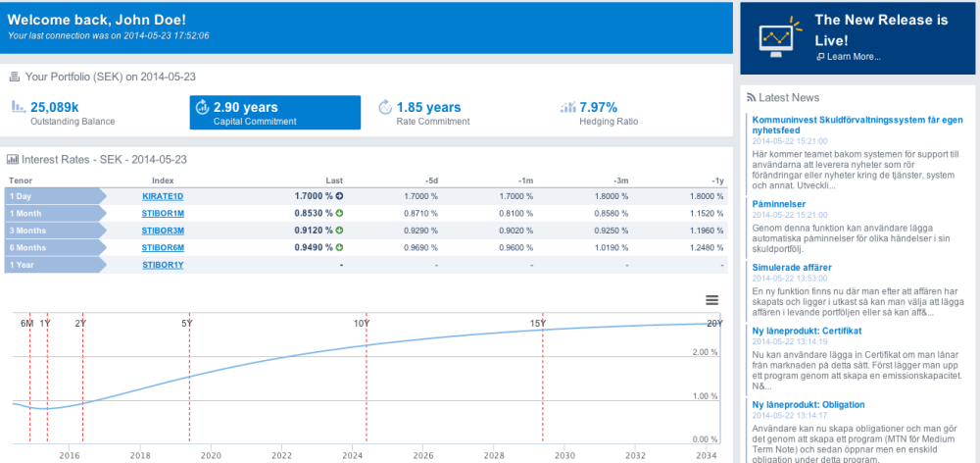The image size is (980, 463).
Task: Click the -5d column header
Action: click(x=431, y=180)
